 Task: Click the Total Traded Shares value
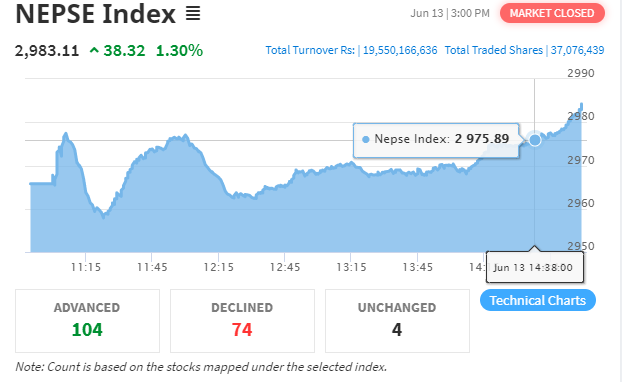click(577, 50)
